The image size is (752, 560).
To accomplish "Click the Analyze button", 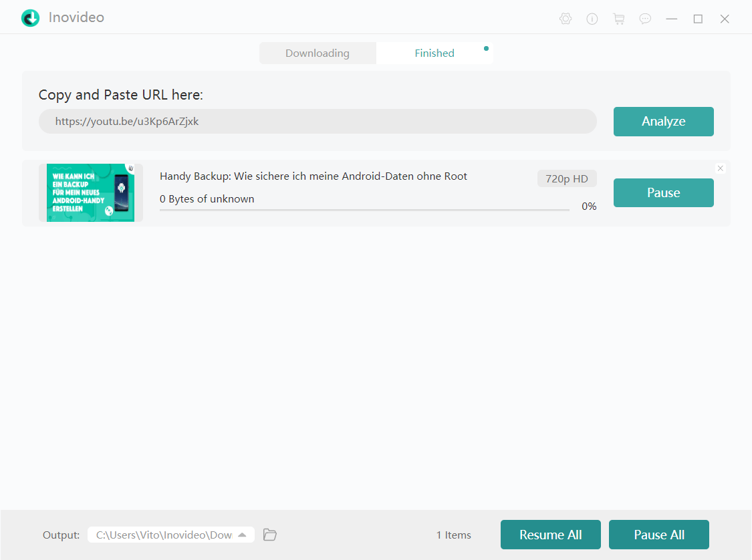I will pyautogui.click(x=663, y=122).
